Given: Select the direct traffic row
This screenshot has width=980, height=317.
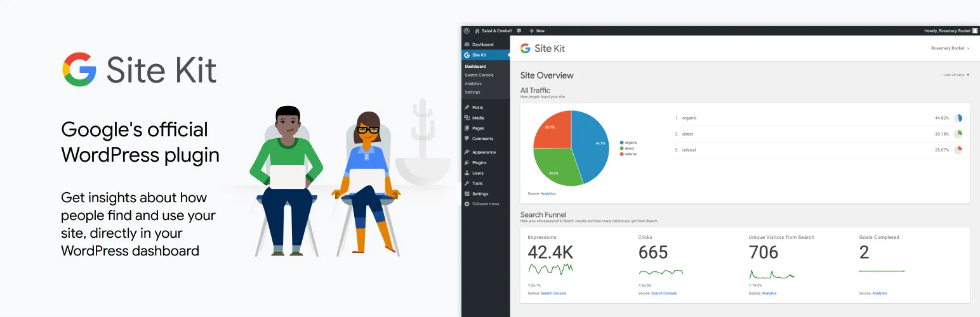Looking at the screenshot, I should [x=819, y=134].
